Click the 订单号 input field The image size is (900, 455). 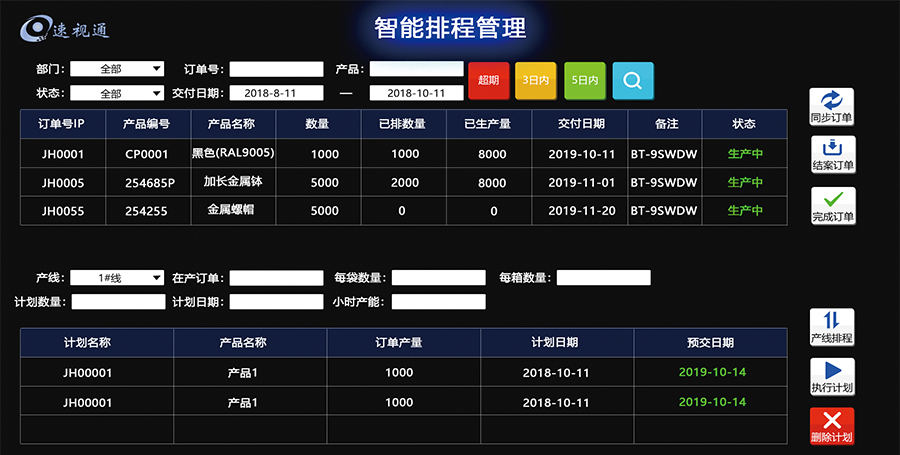(277, 69)
